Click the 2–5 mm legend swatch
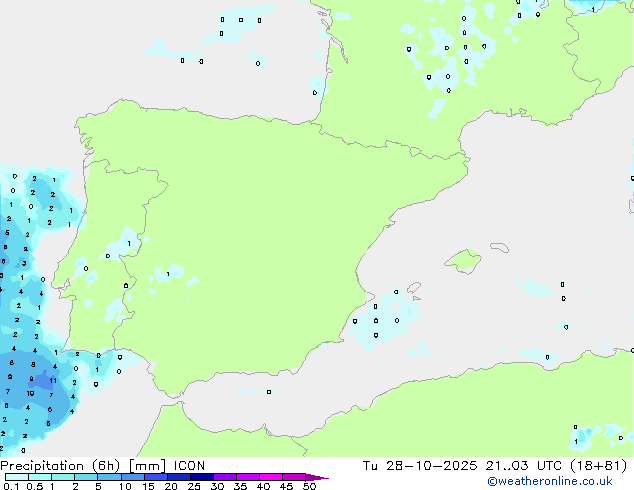 pos(86,477)
